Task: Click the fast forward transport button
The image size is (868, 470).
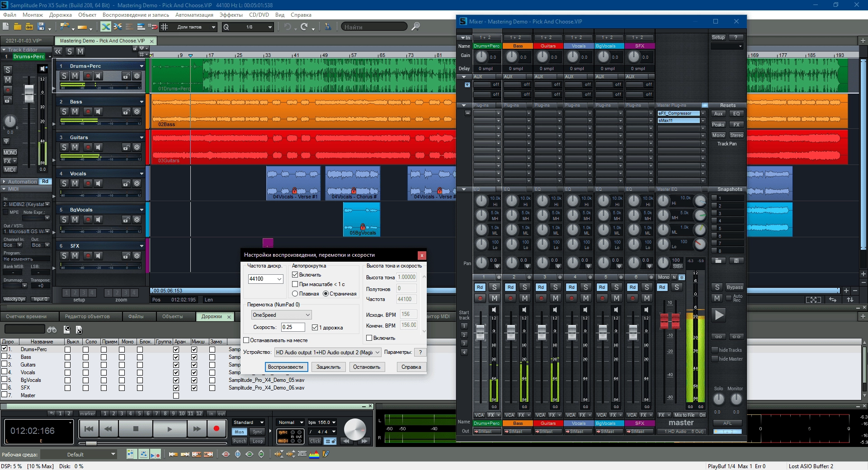Action: coord(197,429)
